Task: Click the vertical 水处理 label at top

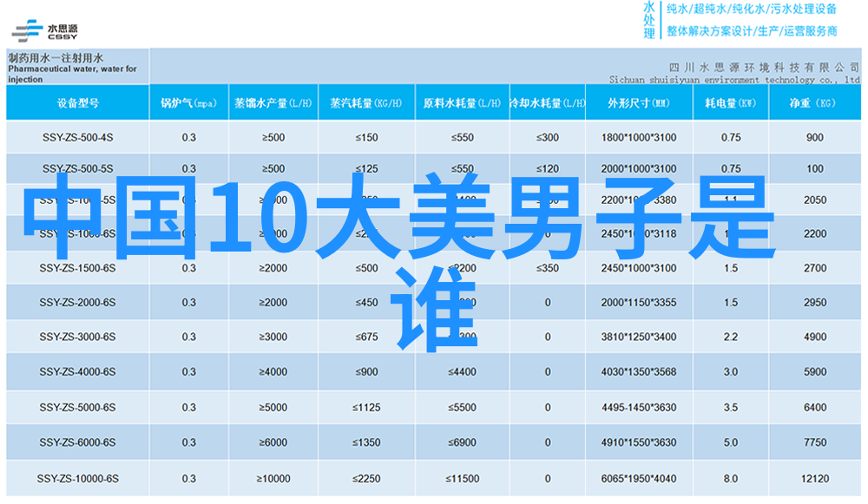Action: coord(648,21)
